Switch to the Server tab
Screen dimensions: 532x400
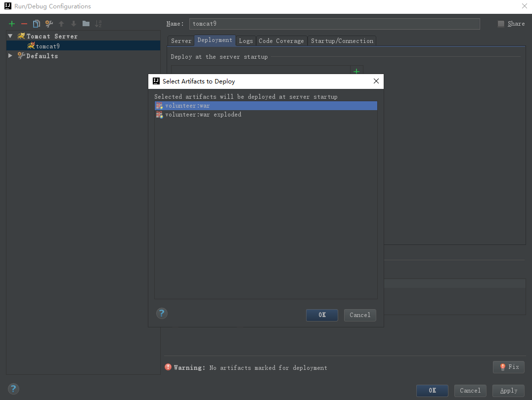[181, 40]
